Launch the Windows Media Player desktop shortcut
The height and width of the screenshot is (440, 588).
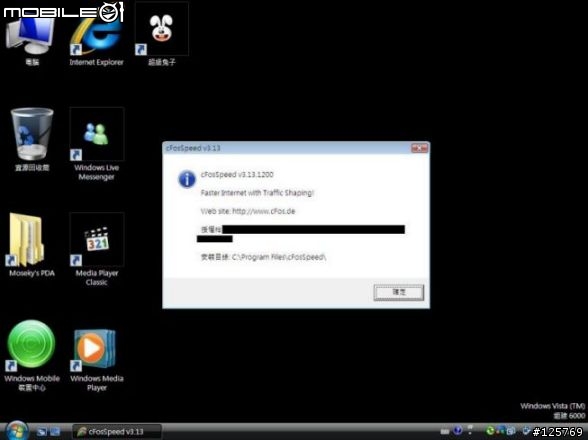(96, 360)
